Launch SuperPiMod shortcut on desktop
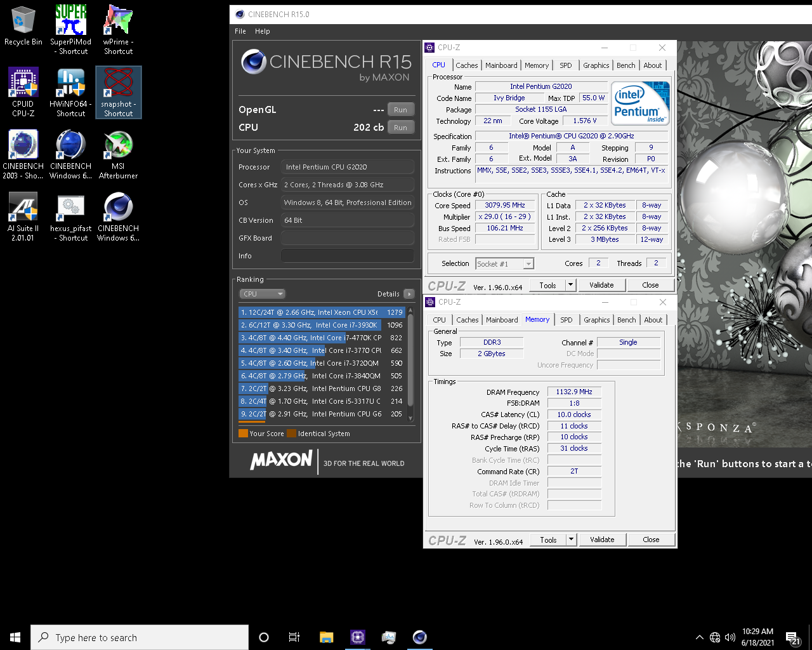Image resolution: width=812 pixels, height=650 pixels. pos(71,30)
